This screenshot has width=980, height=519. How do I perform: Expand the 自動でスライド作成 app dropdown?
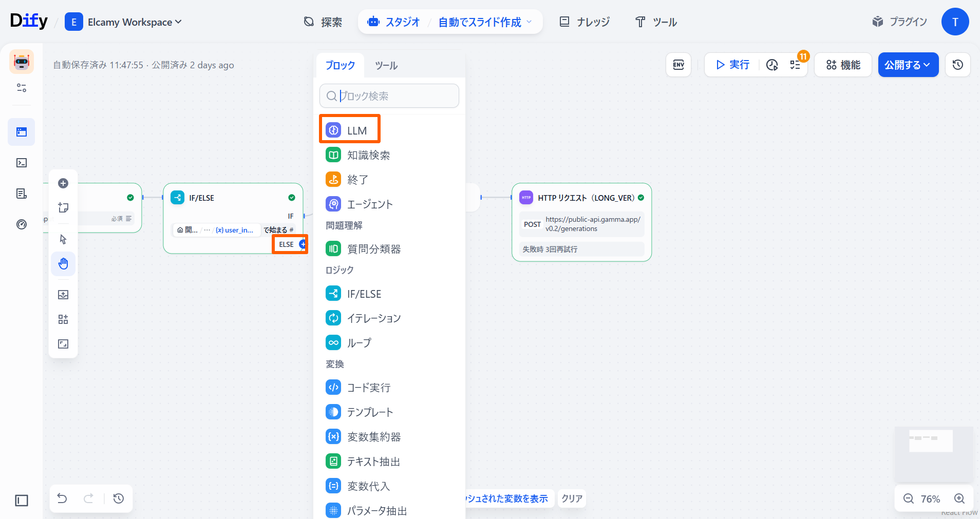click(485, 22)
